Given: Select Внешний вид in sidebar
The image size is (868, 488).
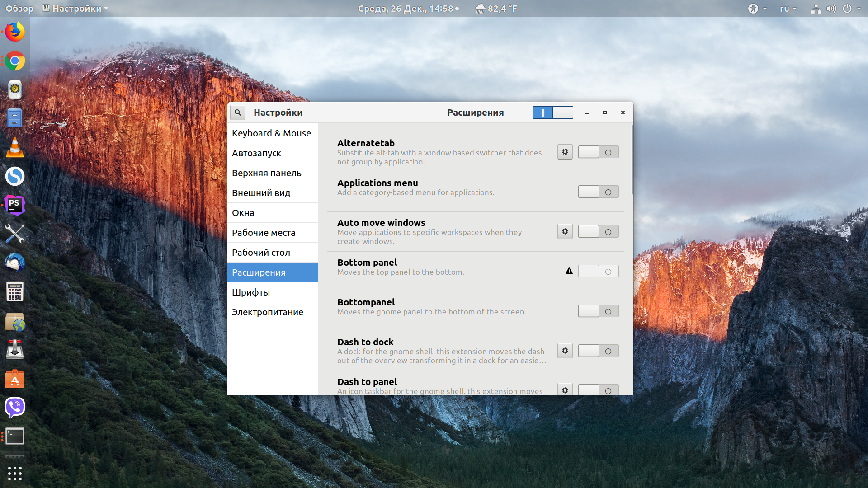Looking at the screenshot, I should click(273, 193).
